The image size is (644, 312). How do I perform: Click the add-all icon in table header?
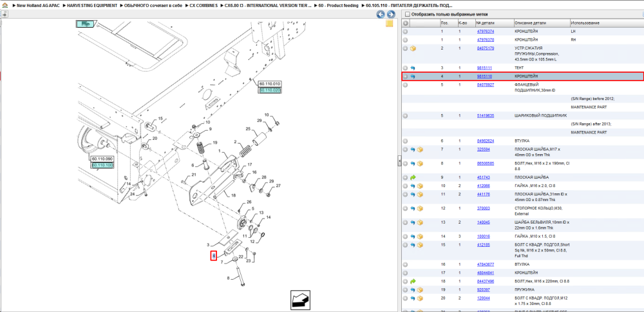tap(405, 23)
